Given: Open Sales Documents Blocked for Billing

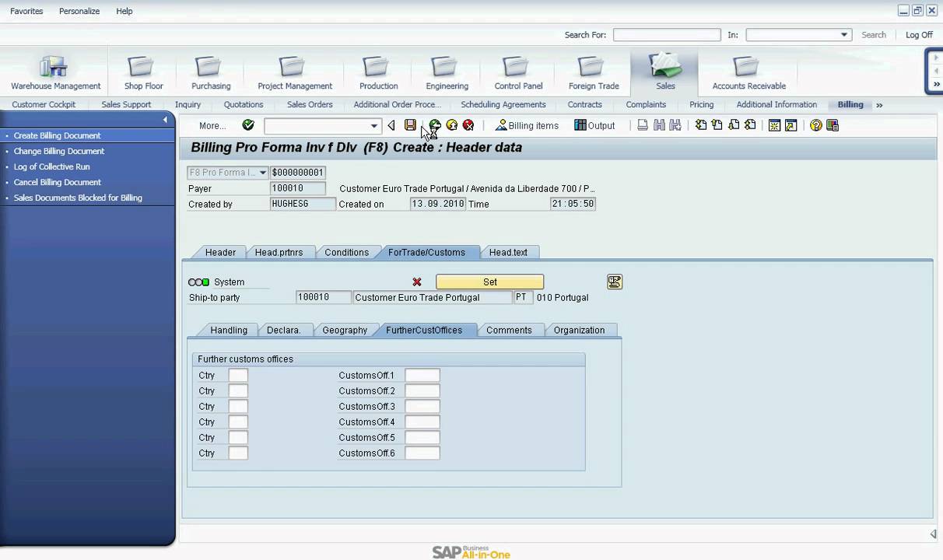Looking at the screenshot, I should [78, 198].
